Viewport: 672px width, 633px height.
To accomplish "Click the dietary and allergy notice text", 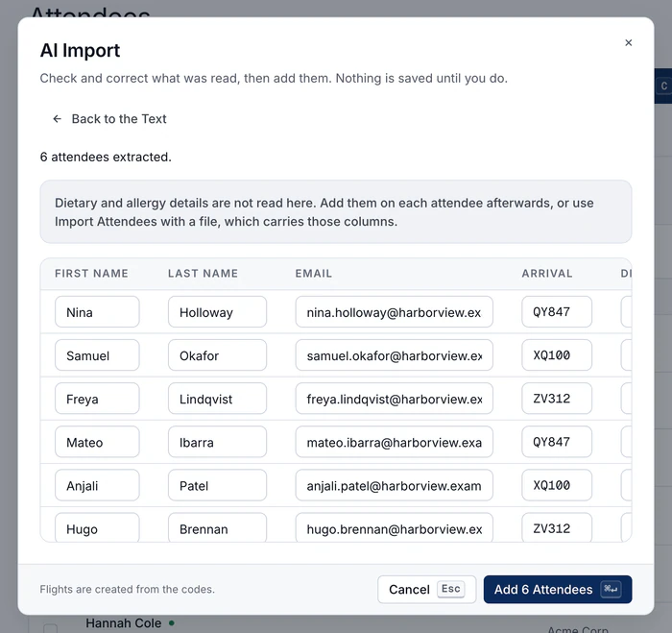I will (x=324, y=212).
